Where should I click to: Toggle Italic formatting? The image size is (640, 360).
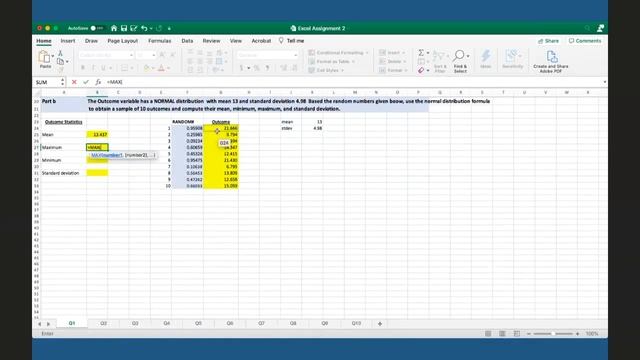point(93,68)
